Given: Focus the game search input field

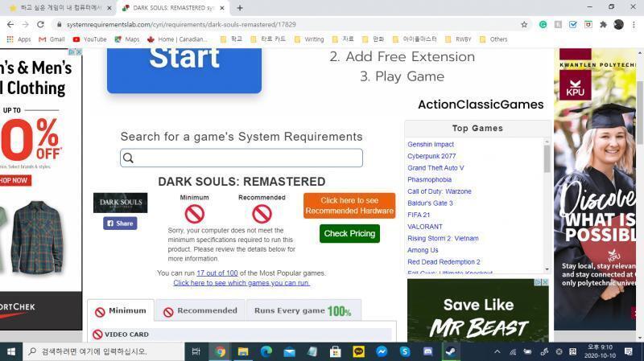Looking at the screenshot, I should click(x=242, y=158).
